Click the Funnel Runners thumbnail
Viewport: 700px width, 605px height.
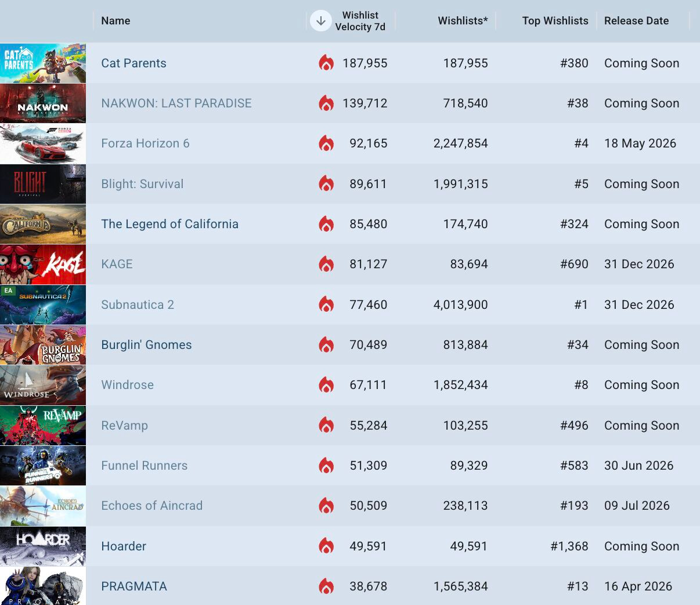43,466
